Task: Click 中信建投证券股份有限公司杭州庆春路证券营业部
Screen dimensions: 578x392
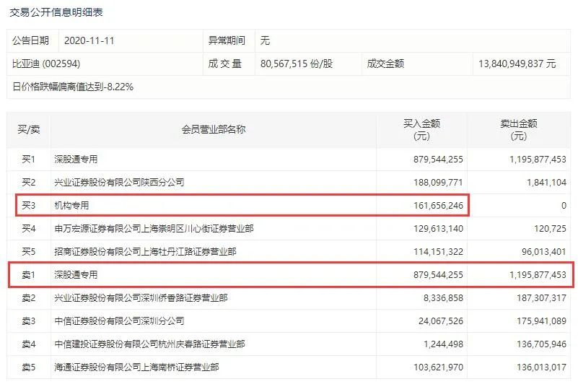Action: tap(149, 344)
